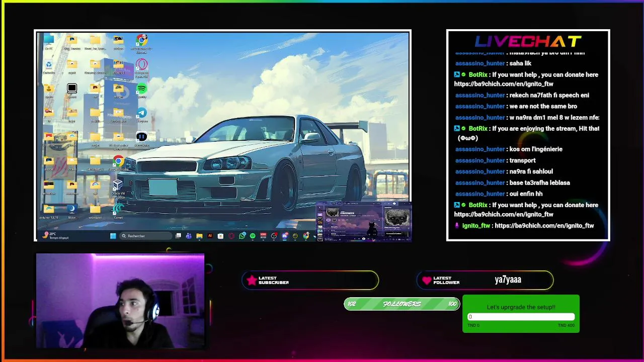Open Task View on the taskbar
Viewport: 644px width, 362px height.
pos(178,236)
